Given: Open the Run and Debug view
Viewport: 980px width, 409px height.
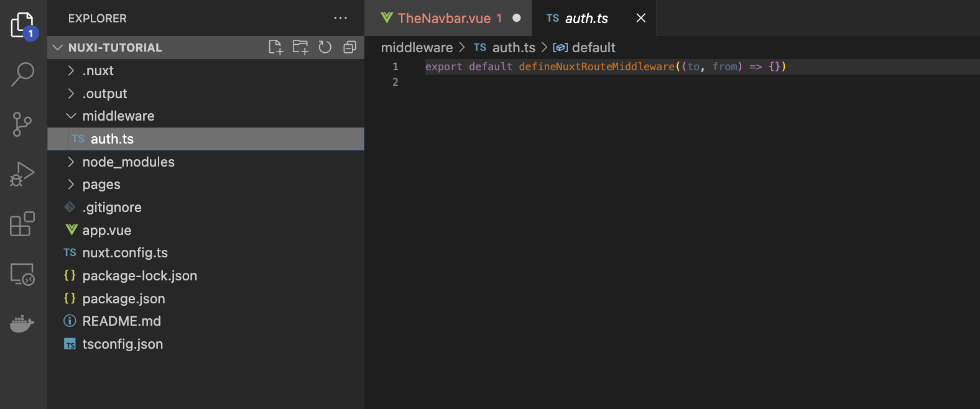Looking at the screenshot, I should [x=23, y=174].
